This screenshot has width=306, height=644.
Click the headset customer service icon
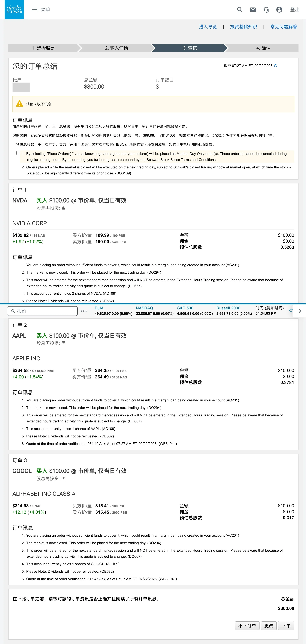(266, 10)
